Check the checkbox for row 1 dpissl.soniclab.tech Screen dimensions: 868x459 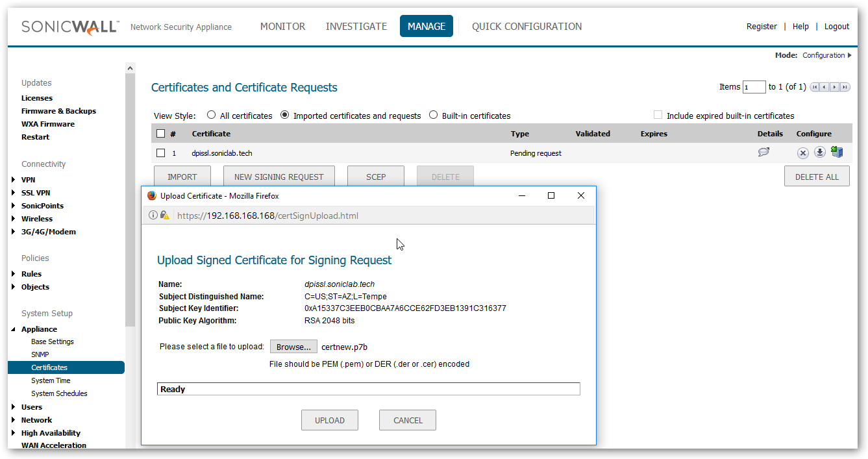pyautogui.click(x=161, y=153)
